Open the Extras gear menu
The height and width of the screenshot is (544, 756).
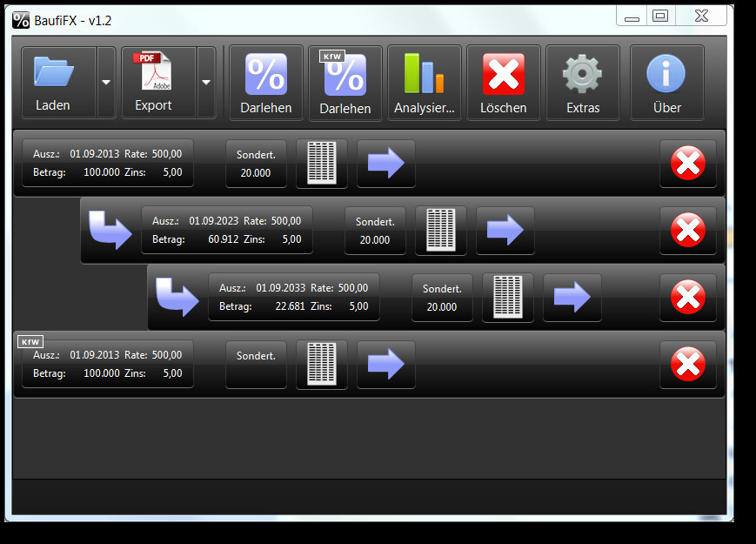(582, 83)
